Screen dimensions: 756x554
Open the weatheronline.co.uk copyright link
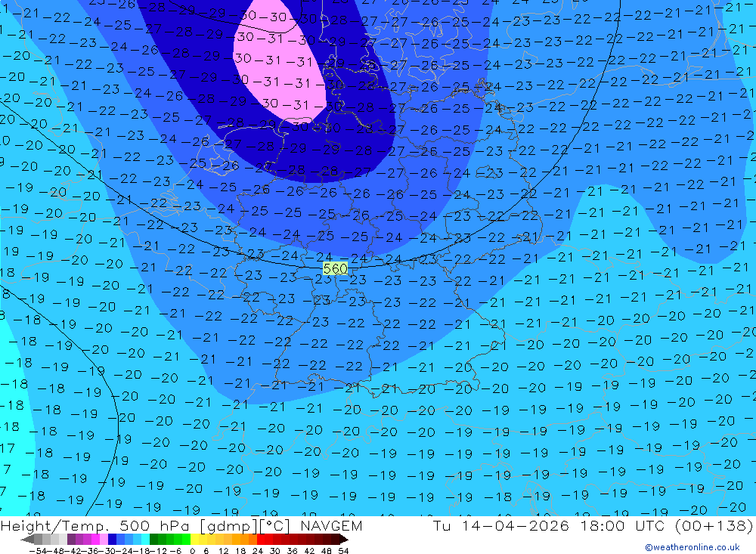point(692,547)
